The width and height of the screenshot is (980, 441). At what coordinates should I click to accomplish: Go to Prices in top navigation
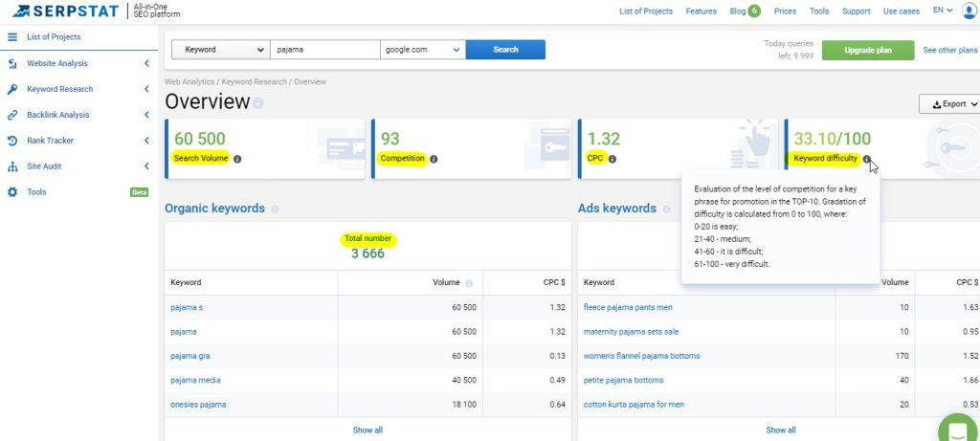[x=785, y=11]
